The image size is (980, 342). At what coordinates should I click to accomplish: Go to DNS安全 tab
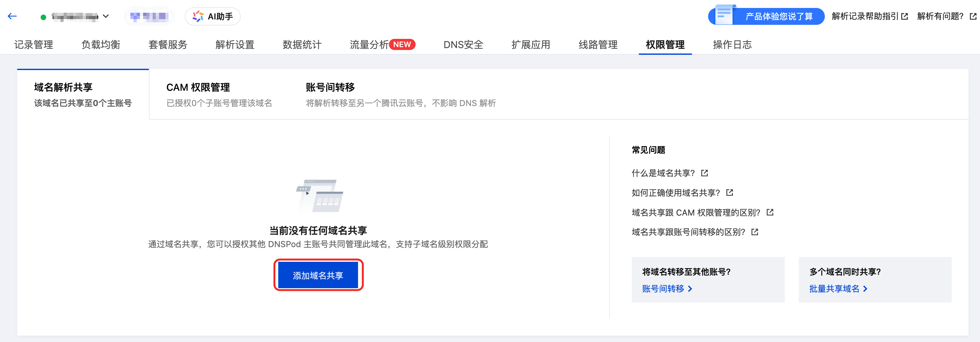[x=463, y=45]
